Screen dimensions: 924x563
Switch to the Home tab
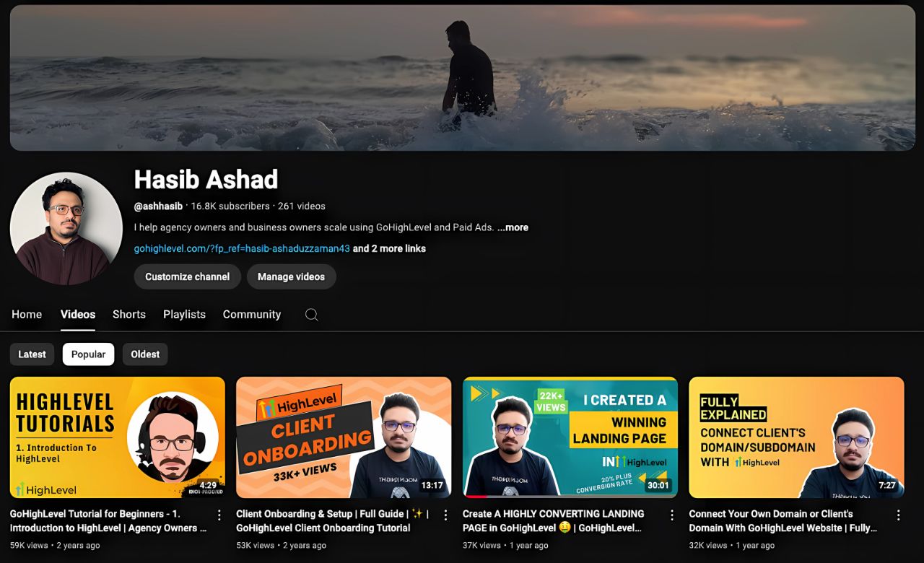coord(27,315)
